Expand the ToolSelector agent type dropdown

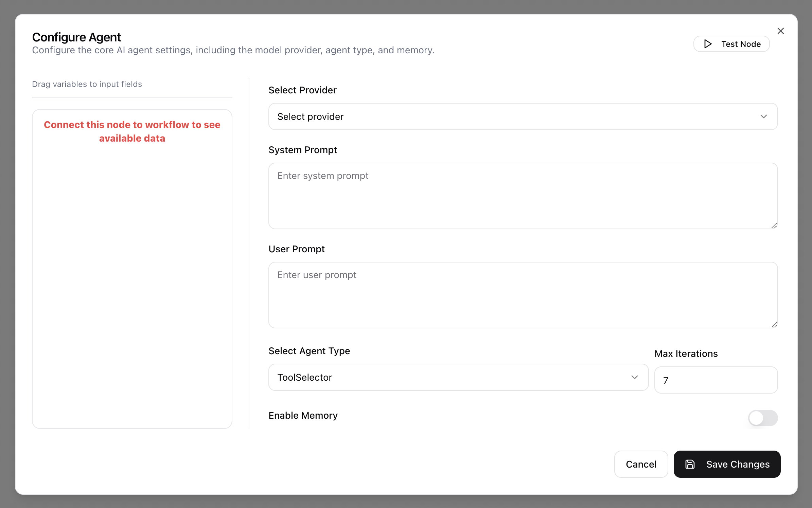point(458,377)
